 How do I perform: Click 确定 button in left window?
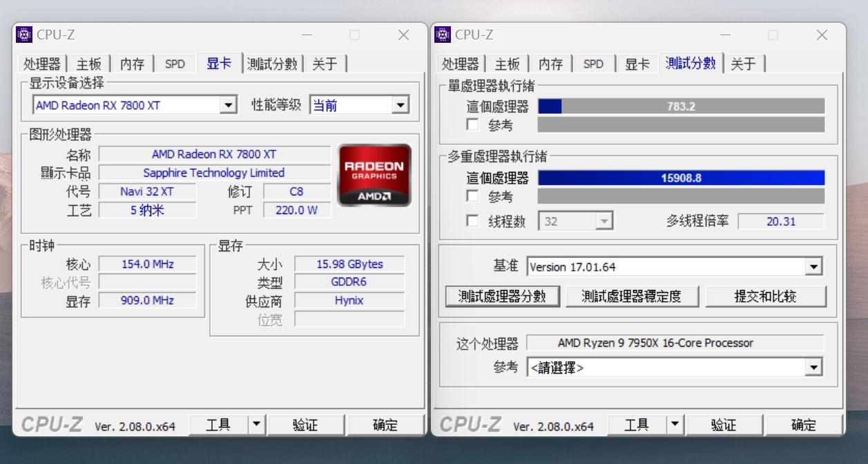pos(385,425)
